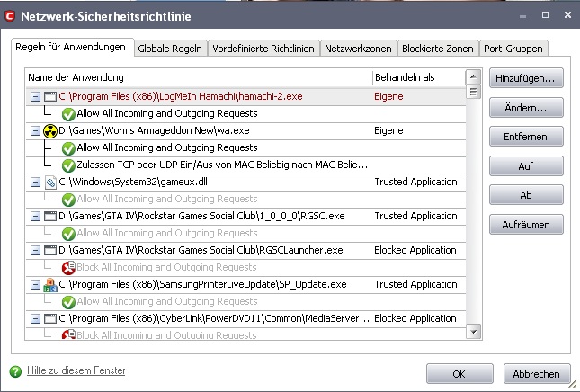Image resolution: width=580 pixels, height=392 pixels.
Task: Click Eigene label of hamachi-2.exe
Action: point(388,97)
